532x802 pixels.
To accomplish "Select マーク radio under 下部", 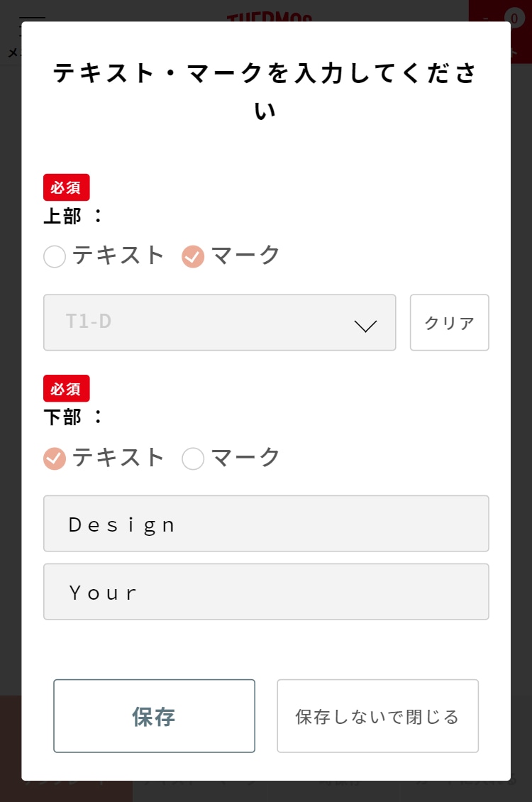I will (x=193, y=458).
